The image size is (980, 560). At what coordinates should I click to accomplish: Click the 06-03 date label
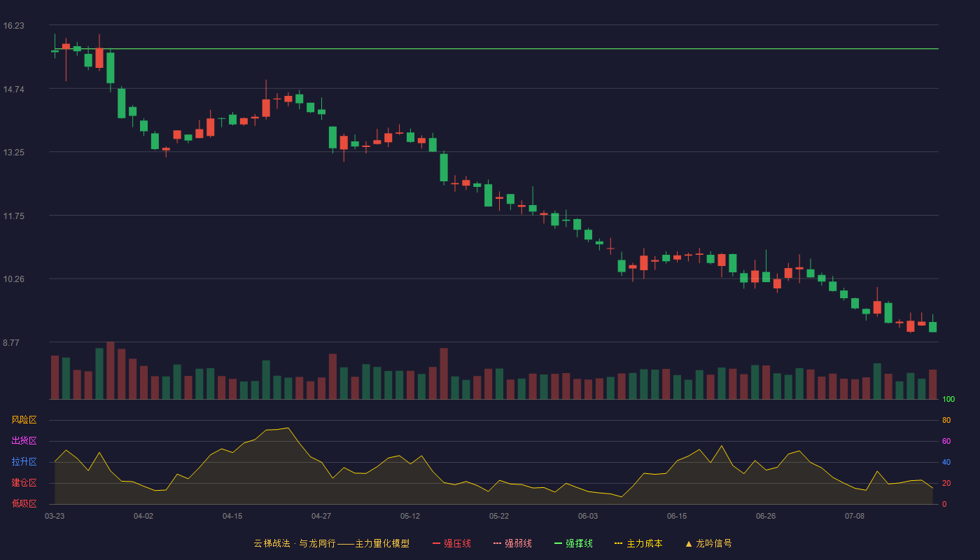[x=588, y=516]
